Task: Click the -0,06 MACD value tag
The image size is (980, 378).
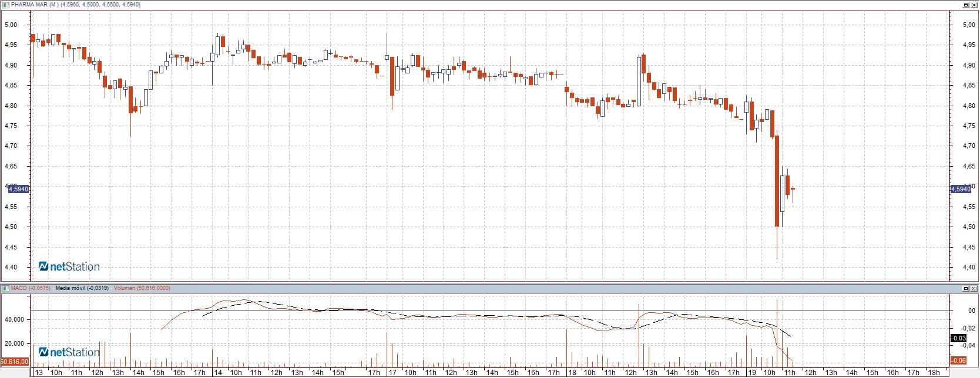Action: coord(958,360)
